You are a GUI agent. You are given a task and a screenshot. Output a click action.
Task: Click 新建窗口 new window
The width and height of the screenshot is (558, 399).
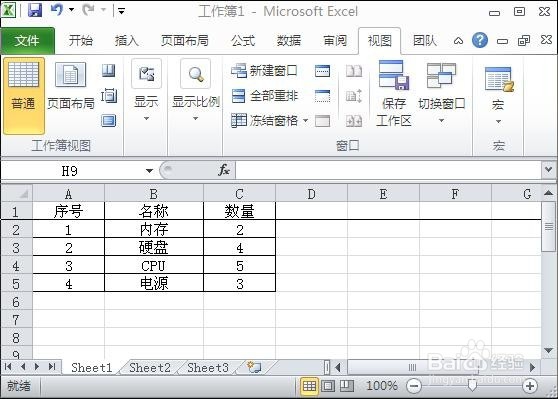[264, 71]
